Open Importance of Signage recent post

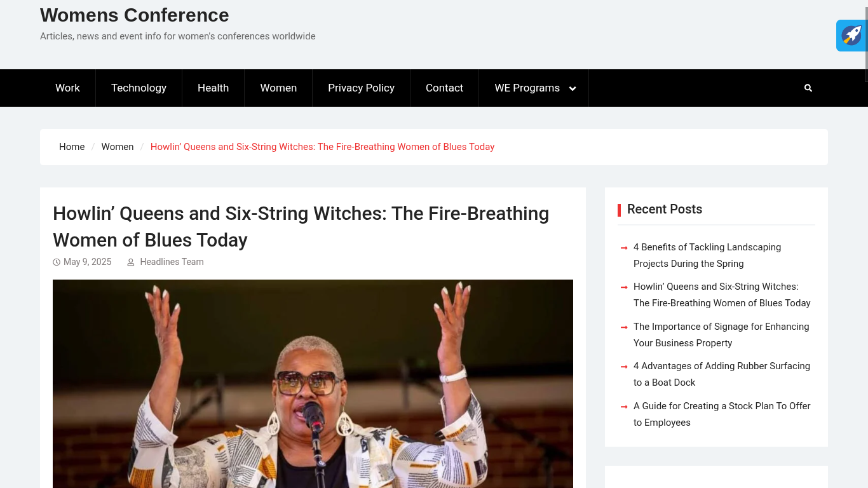[721, 335]
